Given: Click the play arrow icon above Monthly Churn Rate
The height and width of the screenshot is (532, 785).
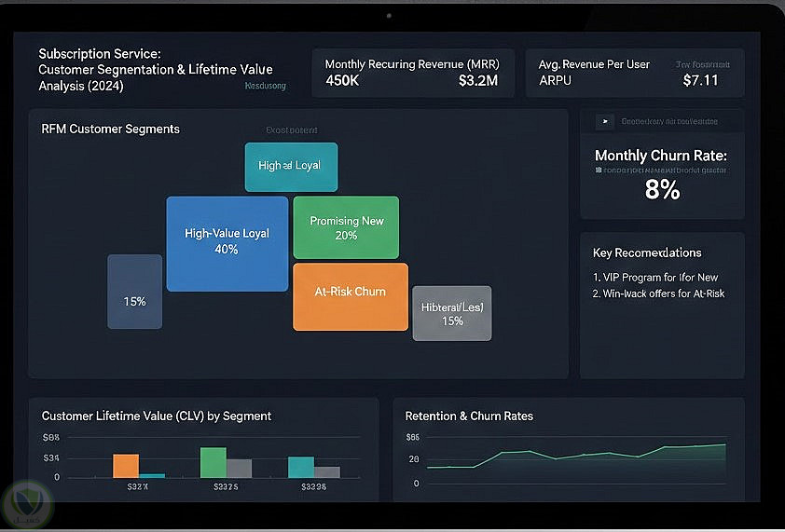Looking at the screenshot, I should 605,121.
